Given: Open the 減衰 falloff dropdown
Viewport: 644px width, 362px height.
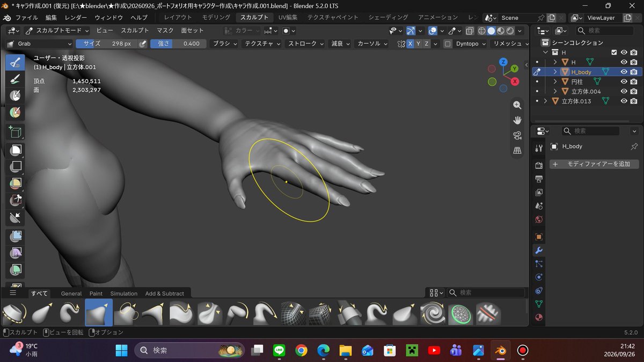Looking at the screenshot, I should coord(340,44).
